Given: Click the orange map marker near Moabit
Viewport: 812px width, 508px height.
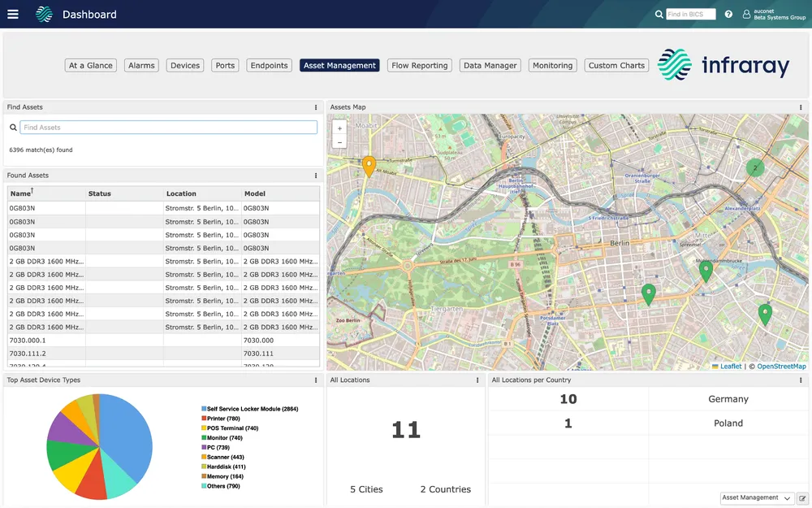Looking at the screenshot, I should pos(369,163).
